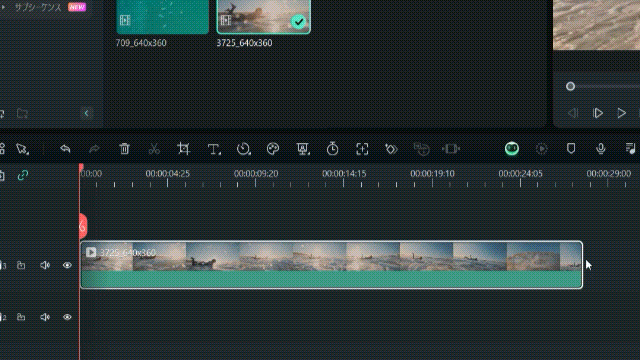Select the 709_640x360 media thumbnail
The image size is (640, 360).
point(162,17)
